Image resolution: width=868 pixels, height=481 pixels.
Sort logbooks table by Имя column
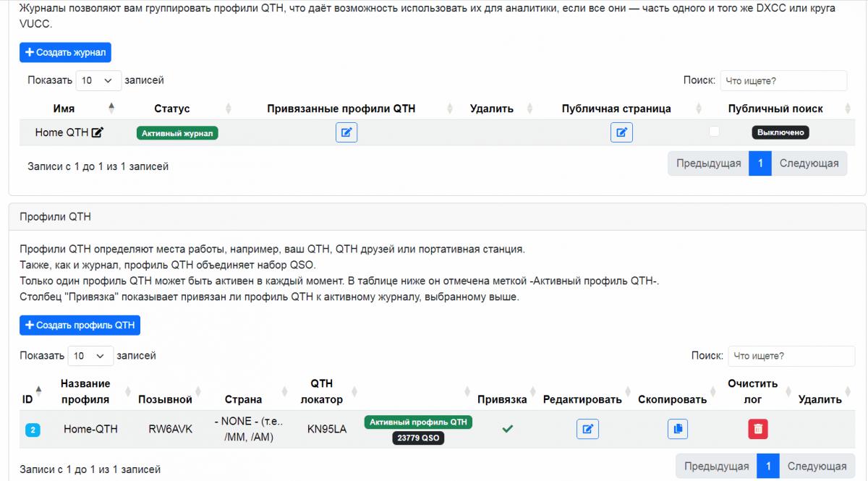[x=64, y=108]
